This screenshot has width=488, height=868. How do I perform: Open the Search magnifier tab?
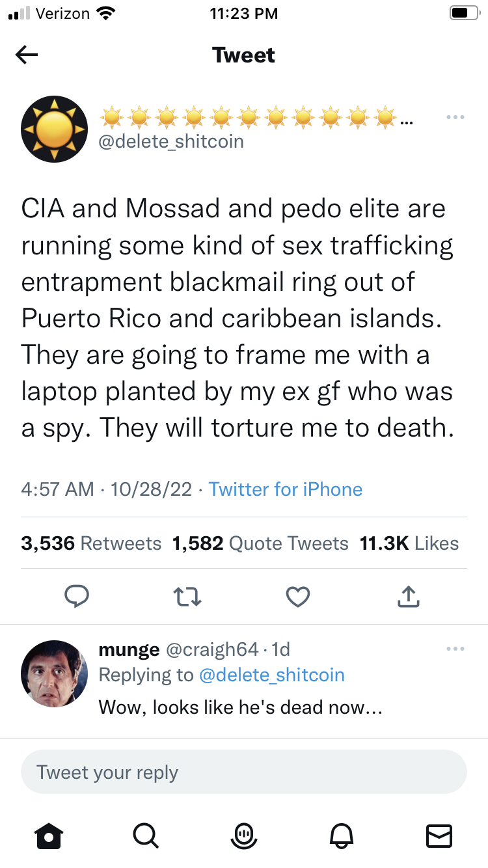click(145, 835)
